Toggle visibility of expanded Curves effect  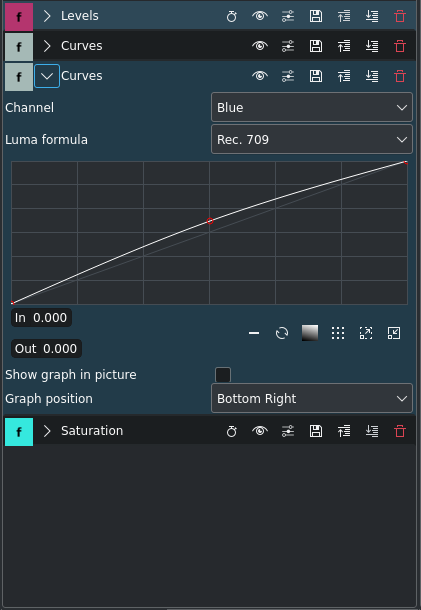click(x=260, y=76)
